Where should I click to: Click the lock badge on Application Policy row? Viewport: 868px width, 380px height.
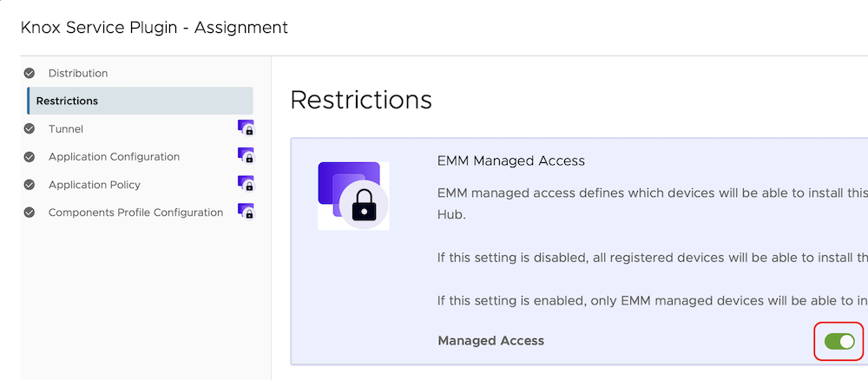point(246,184)
